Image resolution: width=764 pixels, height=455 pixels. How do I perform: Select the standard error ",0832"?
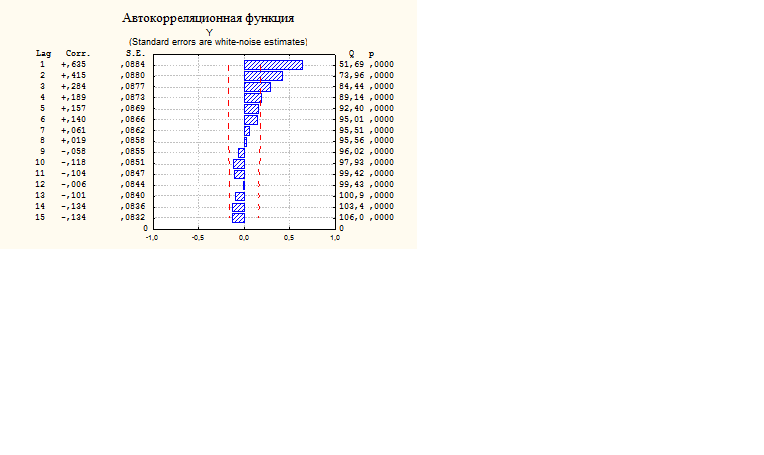pyautogui.click(x=133, y=217)
